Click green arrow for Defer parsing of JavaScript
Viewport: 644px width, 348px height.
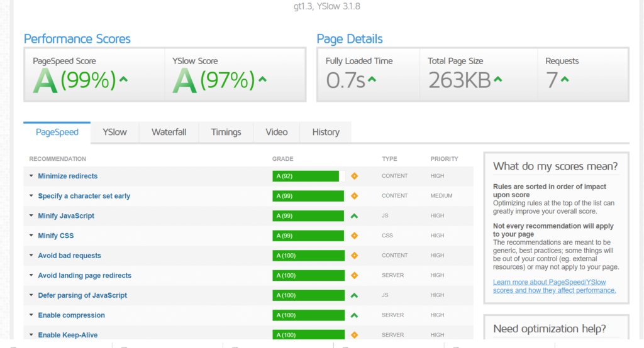(355, 295)
